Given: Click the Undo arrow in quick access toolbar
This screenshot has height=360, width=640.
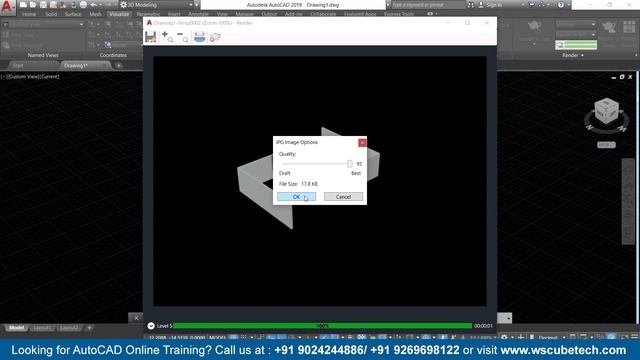Looking at the screenshot, I should 93,5.
